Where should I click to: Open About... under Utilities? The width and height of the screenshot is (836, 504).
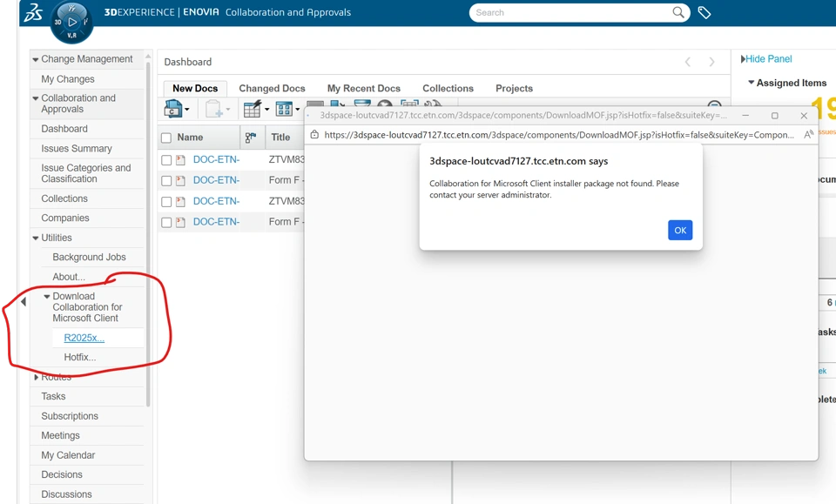[x=68, y=277]
